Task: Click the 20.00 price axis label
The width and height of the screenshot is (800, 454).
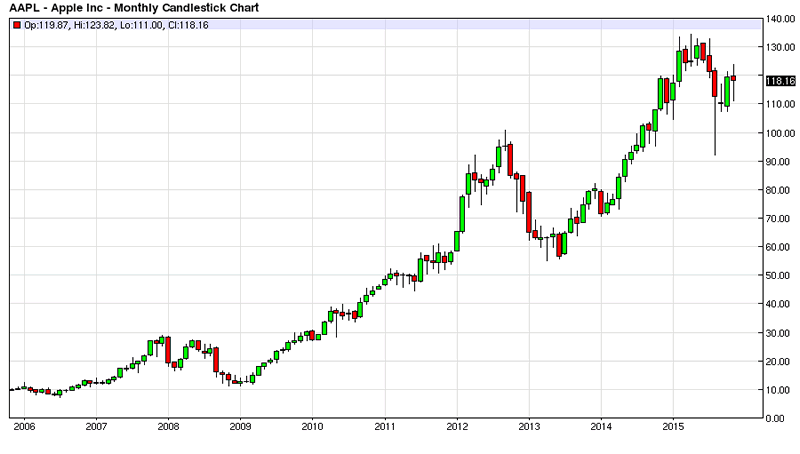Action: pyautogui.click(x=778, y=362)
